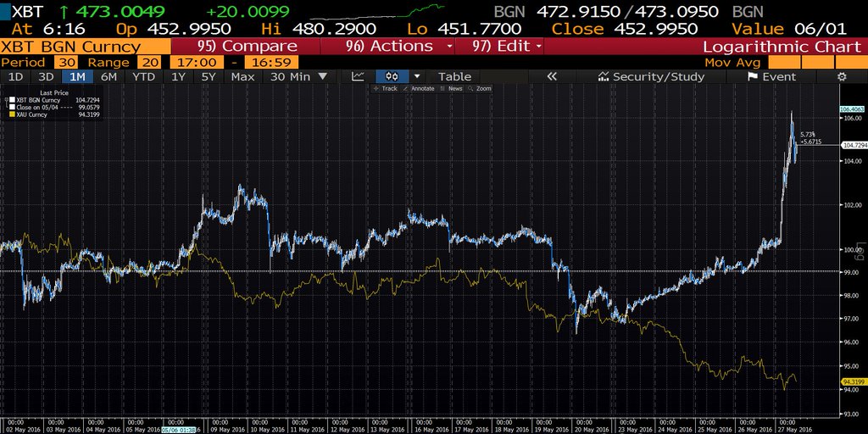Switch to Table view
868x434 pixels.
(454, 76)
